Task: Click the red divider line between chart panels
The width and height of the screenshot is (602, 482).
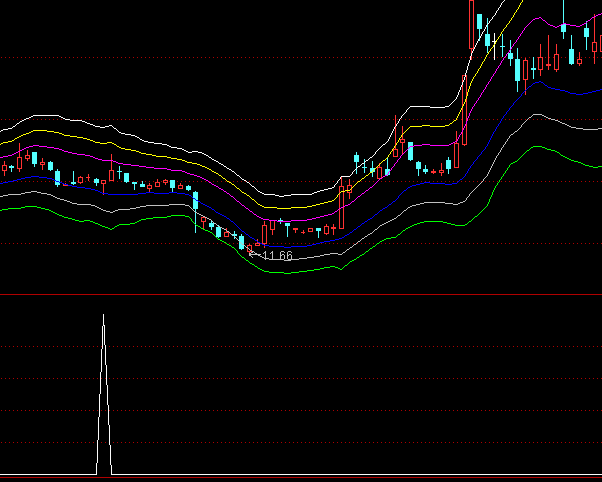Action: point(300,295)
